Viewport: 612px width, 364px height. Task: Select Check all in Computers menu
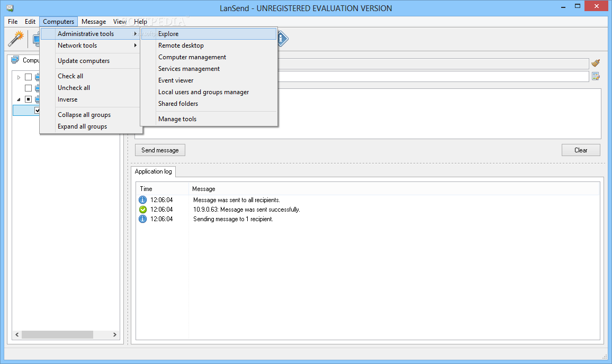pos(90,76)
